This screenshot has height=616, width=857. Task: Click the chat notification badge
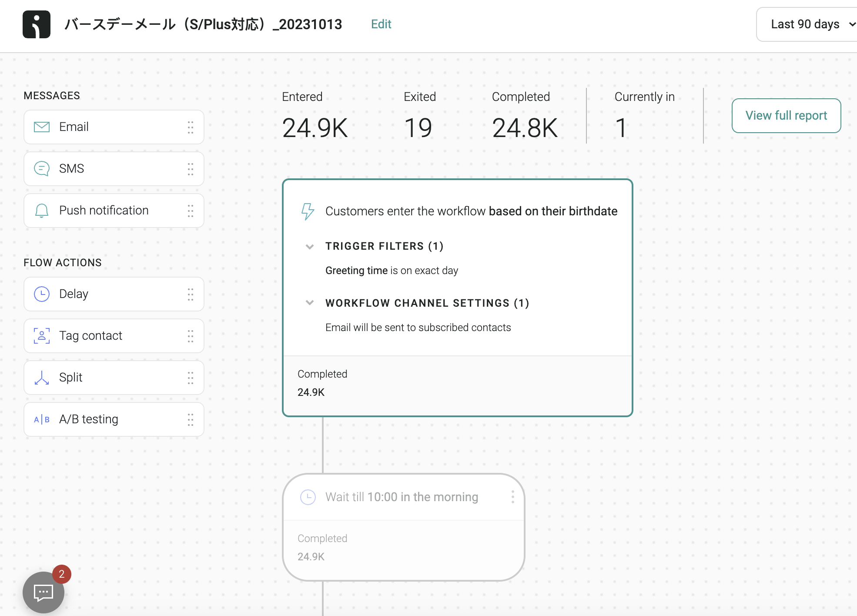click(x=62, y=574)
